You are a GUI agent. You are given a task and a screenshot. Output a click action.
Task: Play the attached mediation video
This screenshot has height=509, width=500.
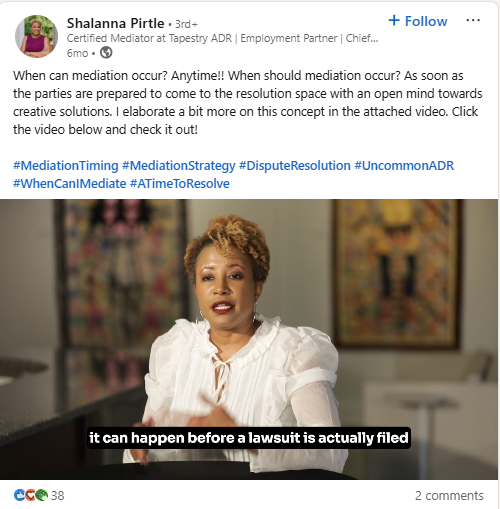(249, 339)
